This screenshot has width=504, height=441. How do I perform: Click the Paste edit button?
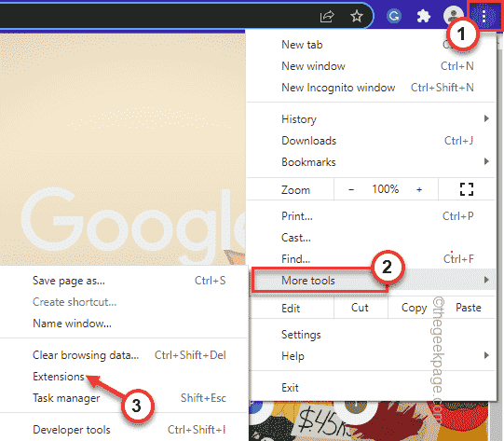click(x=469, y=308)
